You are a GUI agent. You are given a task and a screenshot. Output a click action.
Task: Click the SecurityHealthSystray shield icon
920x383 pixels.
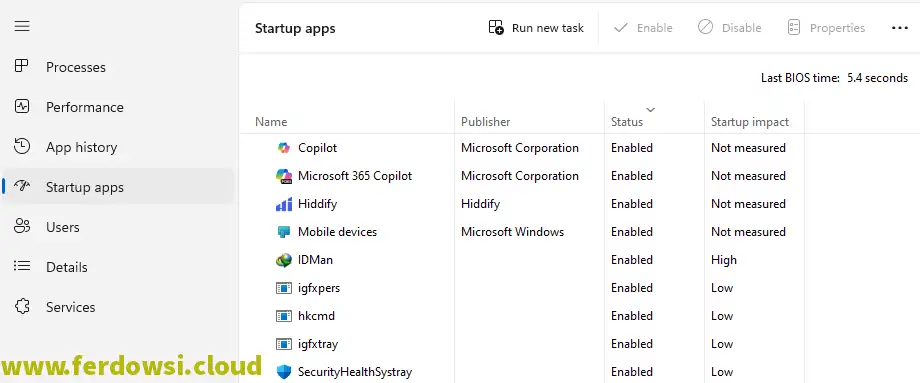[283, 372]
